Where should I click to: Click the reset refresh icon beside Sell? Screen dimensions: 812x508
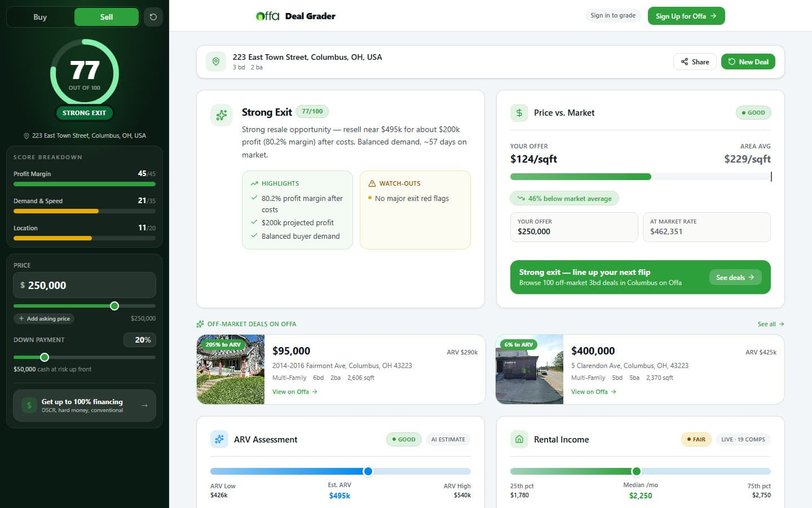tap(153, 17)
